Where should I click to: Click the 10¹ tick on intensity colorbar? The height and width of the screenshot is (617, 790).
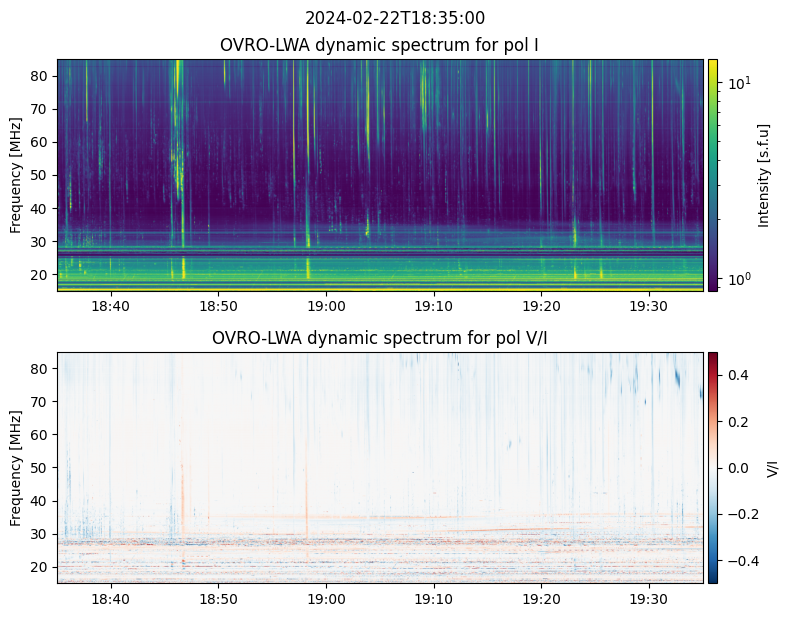(x=738, y=83)
